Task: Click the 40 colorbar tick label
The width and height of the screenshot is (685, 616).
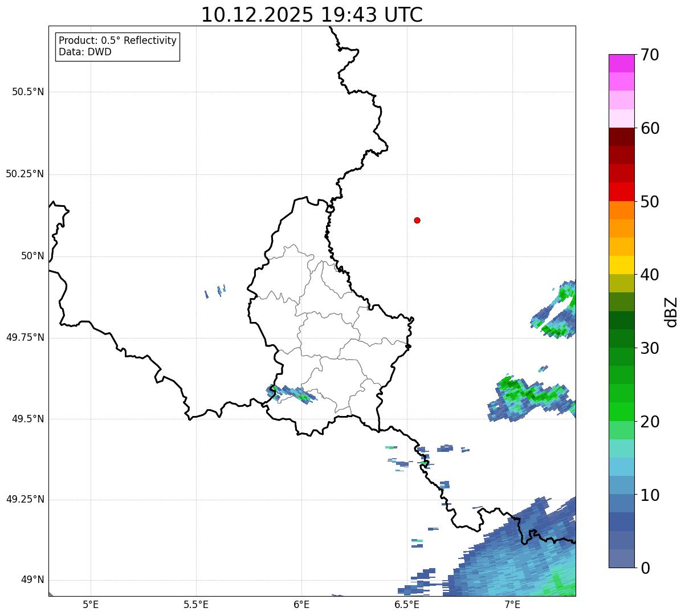Action: click(650, 275)
